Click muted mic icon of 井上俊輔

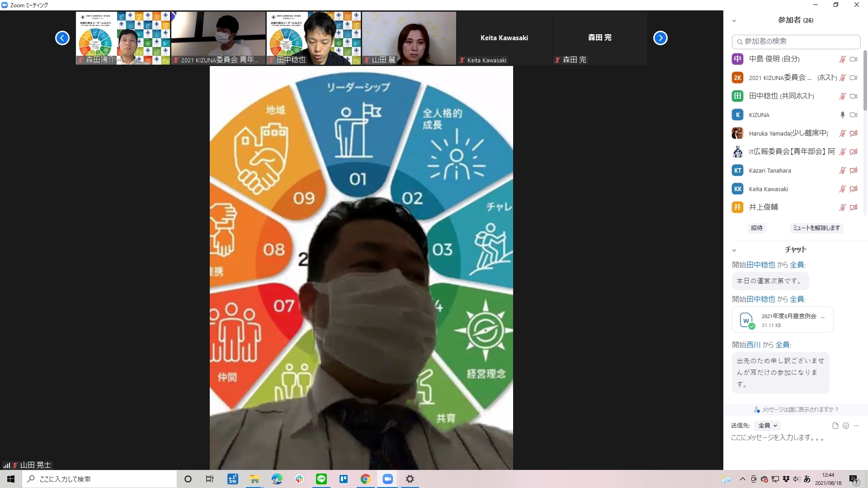tap(843, 207)
